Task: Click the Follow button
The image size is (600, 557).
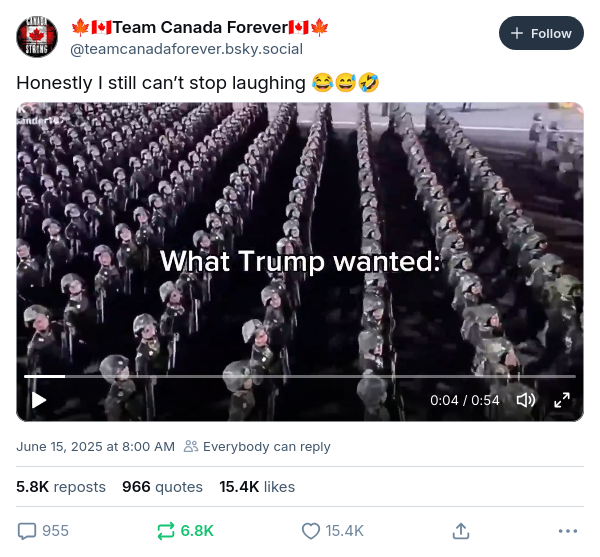Action: tap(541, 33)
